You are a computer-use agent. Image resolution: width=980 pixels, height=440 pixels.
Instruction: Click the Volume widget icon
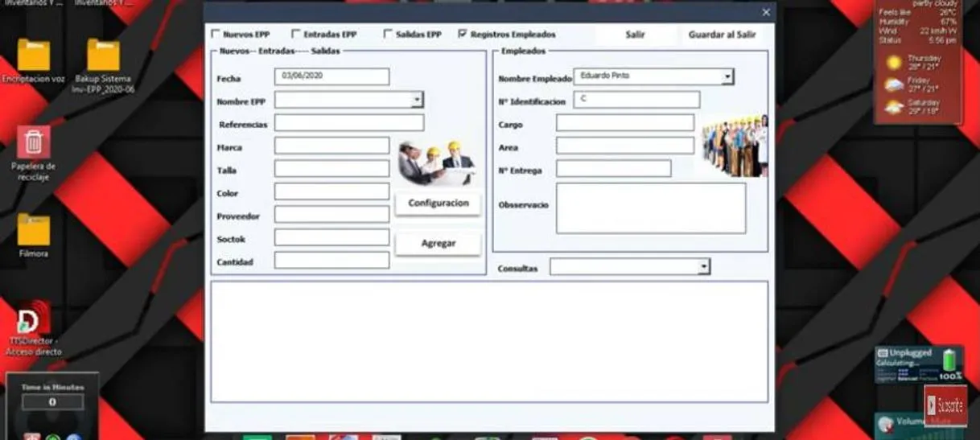pyautogui.click(x=886, y=424)
